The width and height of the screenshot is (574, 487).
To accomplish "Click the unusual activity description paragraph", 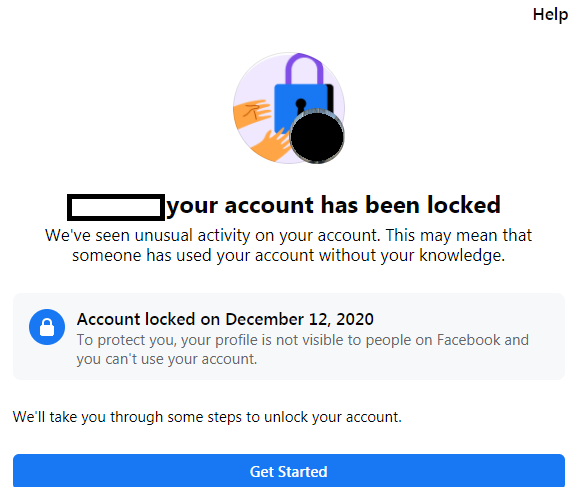I will click(x=288, y=245).
